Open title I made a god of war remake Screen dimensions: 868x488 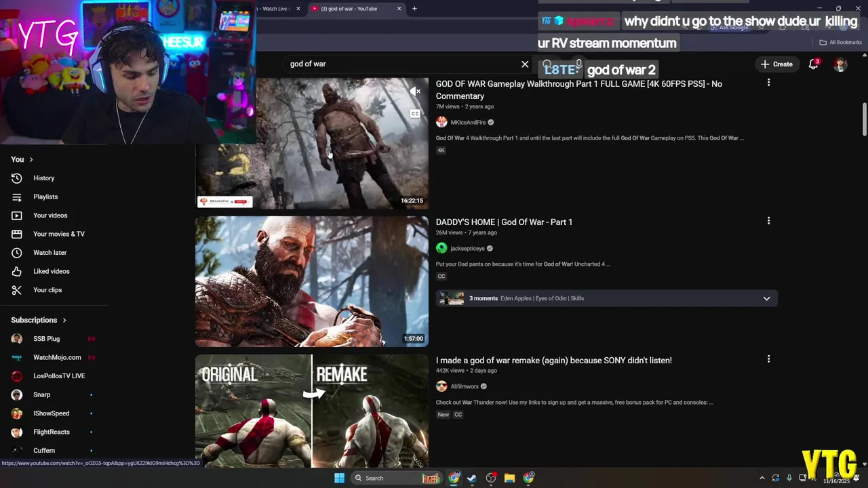pyautogui.click(x=553, y=361)
